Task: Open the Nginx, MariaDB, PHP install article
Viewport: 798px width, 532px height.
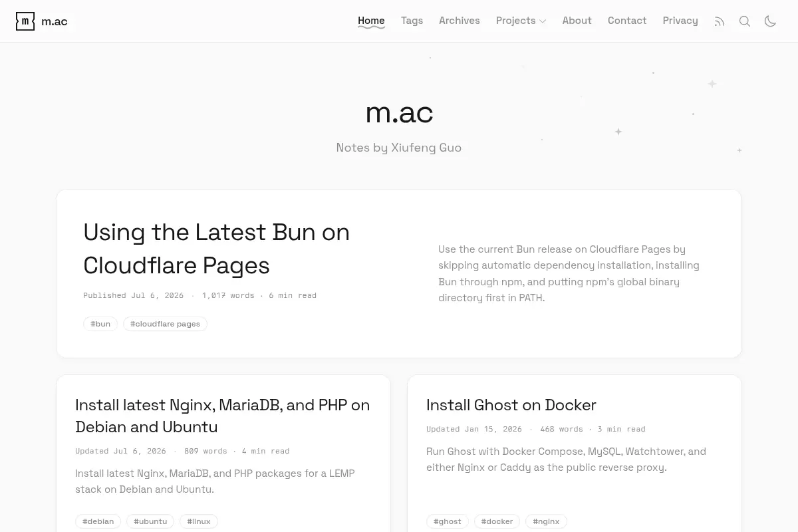Action: point(222,416)
